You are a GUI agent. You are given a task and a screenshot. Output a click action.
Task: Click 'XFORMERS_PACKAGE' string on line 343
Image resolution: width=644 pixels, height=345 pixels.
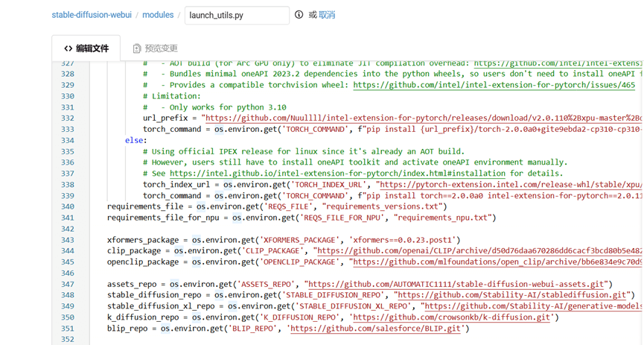click(299, 240)
